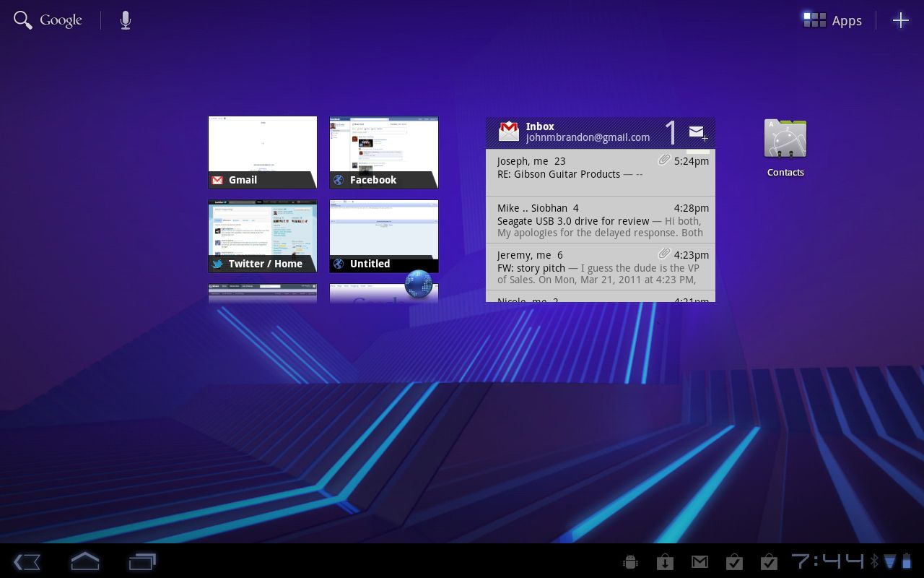
Task: Tap the Google search magnifier icon
Action: pyautogui.click(x=23, y=20)
